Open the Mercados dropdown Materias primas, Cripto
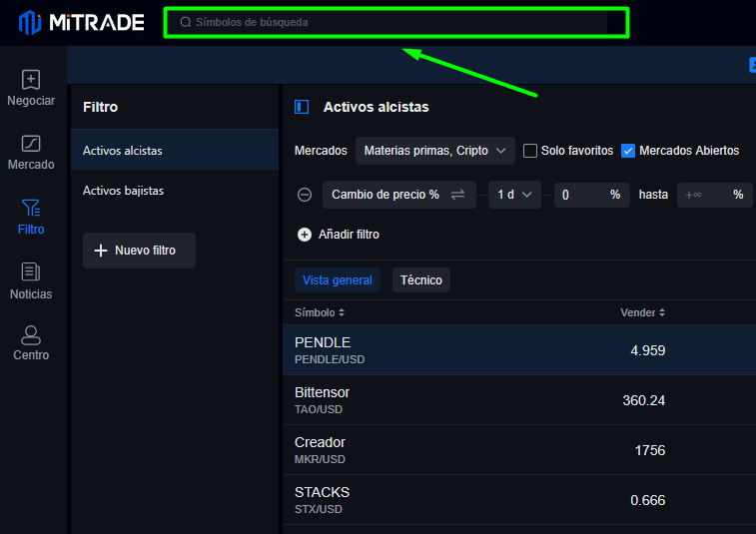This screenshot has height=534, width=756. point(434,151)
